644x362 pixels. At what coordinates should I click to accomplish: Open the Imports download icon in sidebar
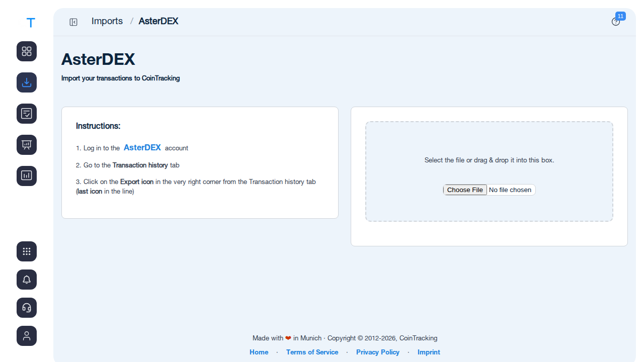(x=27, y=82)
